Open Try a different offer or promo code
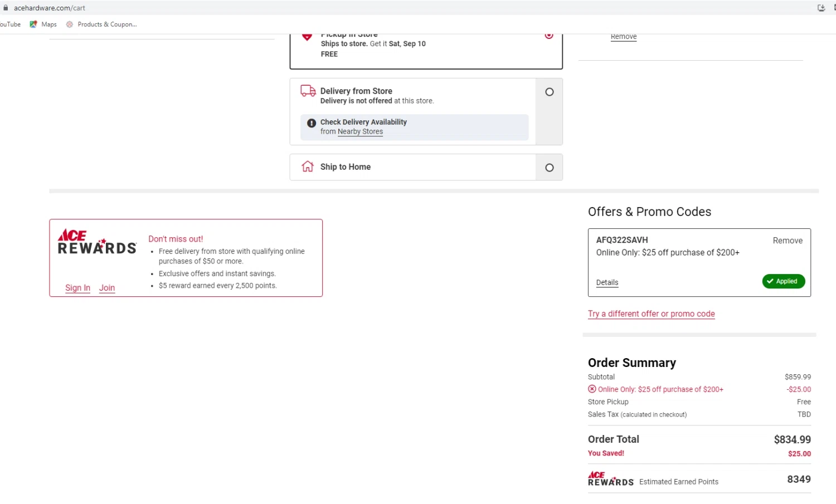836x504 pixels. [651, 314]
